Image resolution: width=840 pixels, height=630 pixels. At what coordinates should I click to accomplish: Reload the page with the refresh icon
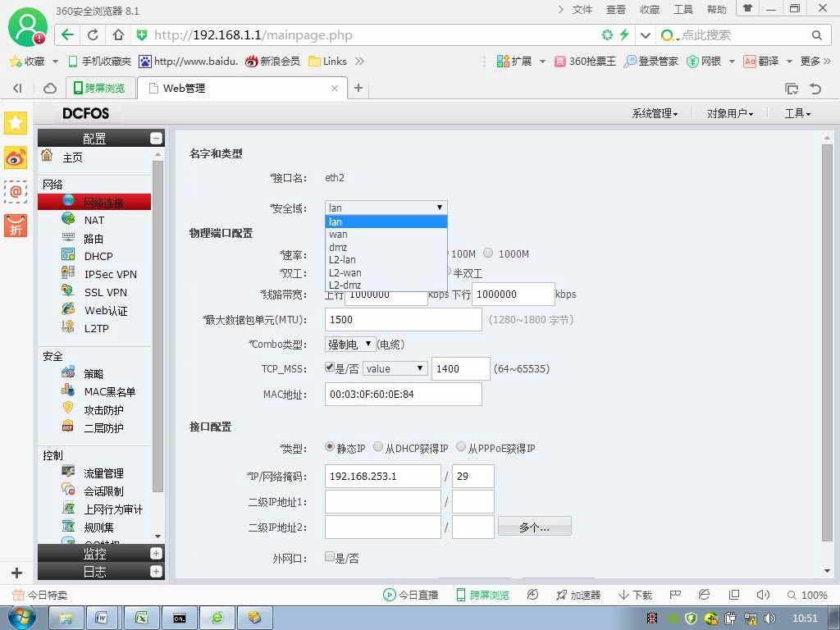[93, 34]
